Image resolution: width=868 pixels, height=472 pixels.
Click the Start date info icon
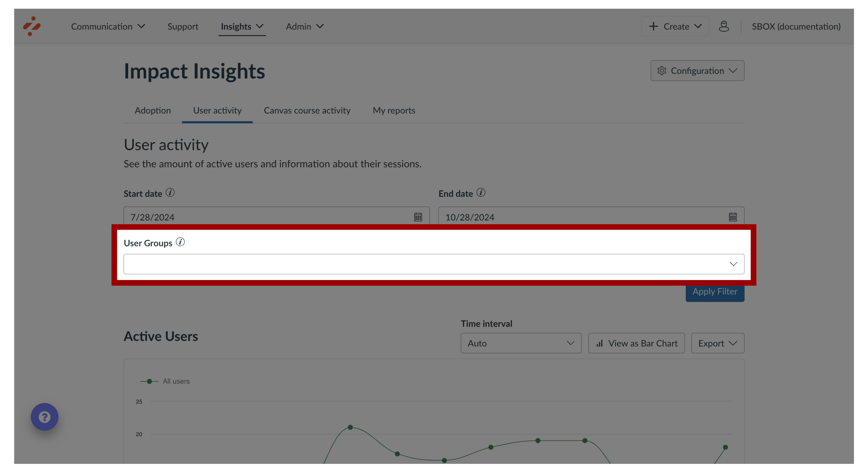pyautogui.click(x=171, y=193)
